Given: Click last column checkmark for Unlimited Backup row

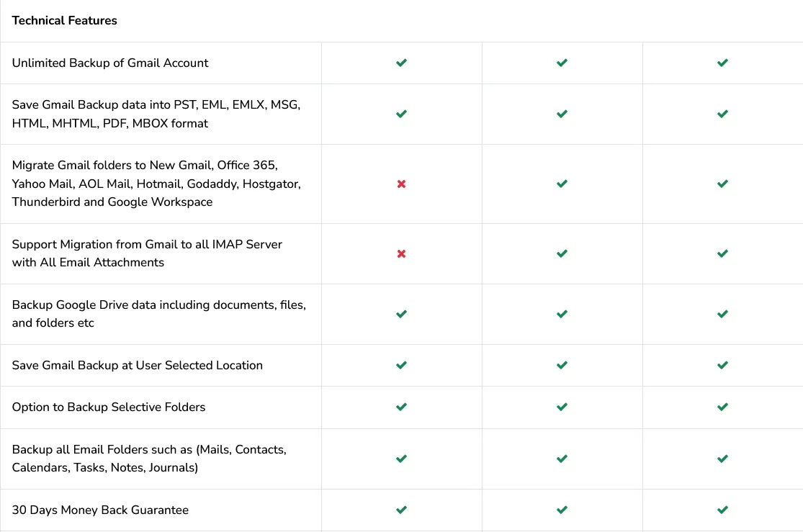Looking at the screenshot, I should coord(722,63).
